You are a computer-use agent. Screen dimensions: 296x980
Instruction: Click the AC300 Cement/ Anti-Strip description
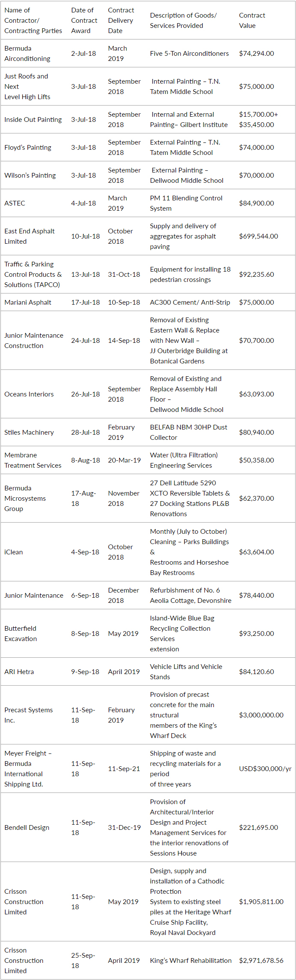coord(190,302)
